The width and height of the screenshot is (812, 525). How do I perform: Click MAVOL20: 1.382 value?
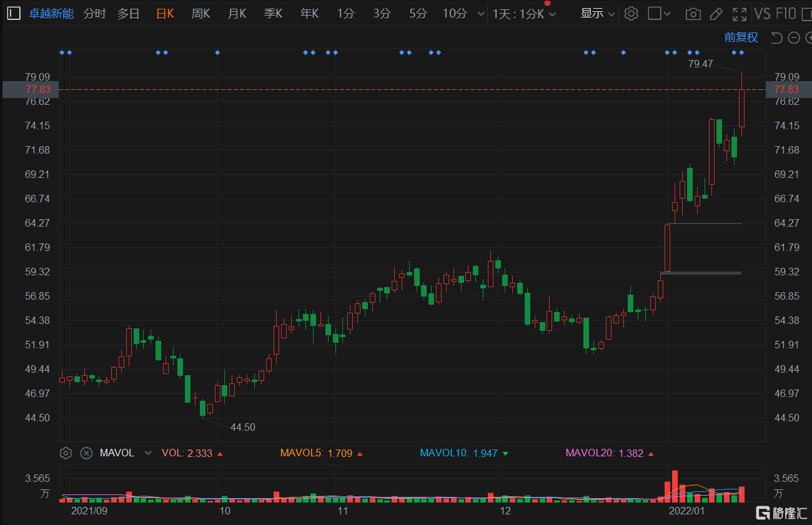pos(605,453)
